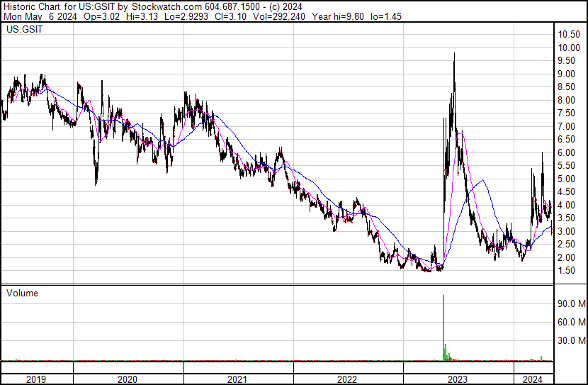Click the 2.00 price axis label

(x=566, y=258)
